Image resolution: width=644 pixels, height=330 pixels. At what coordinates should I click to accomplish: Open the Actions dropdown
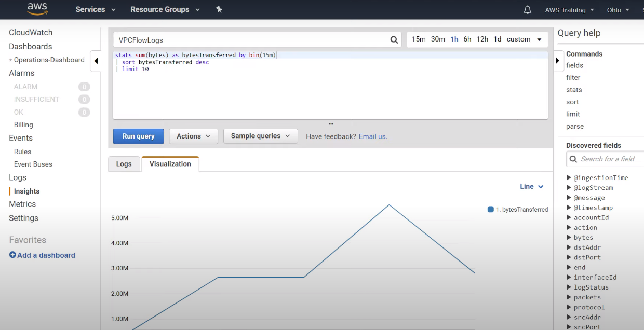click(x=193, y=136)
